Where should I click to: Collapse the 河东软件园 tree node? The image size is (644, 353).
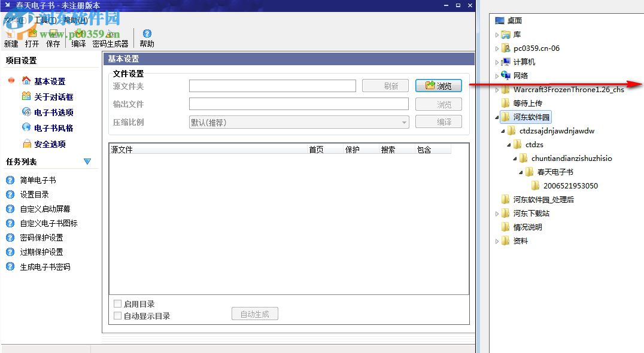[x=497, y=117]
